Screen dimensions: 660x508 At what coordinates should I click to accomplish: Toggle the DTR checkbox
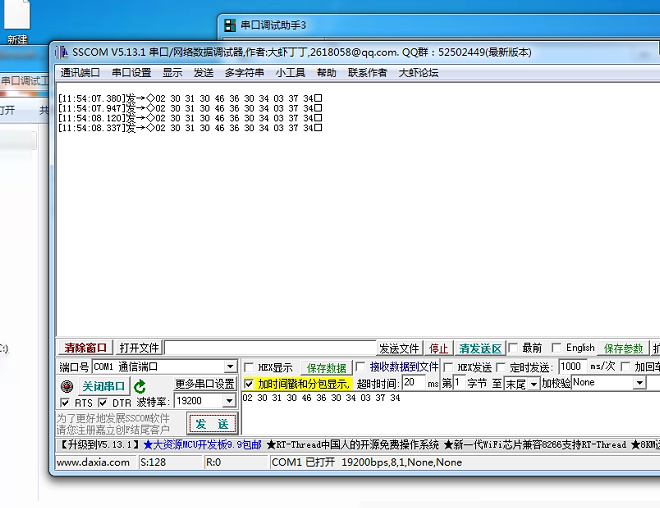coord(103,402)
